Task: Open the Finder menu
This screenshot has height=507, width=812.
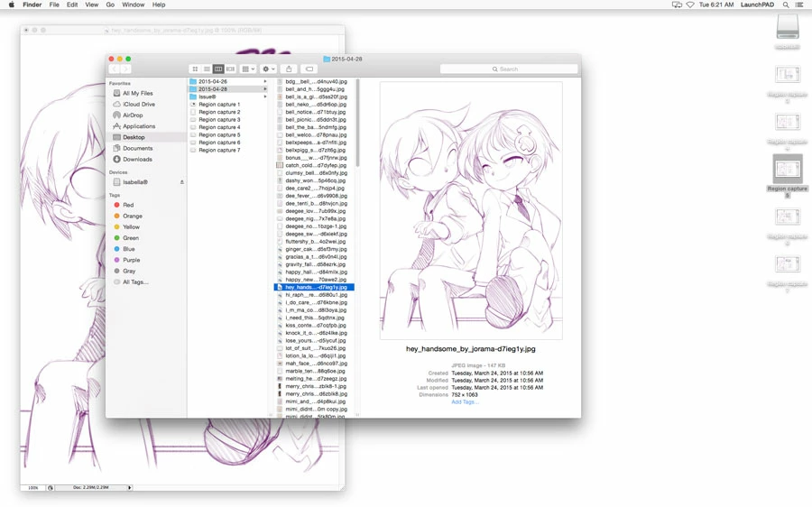Action: [x=32, y=5]
